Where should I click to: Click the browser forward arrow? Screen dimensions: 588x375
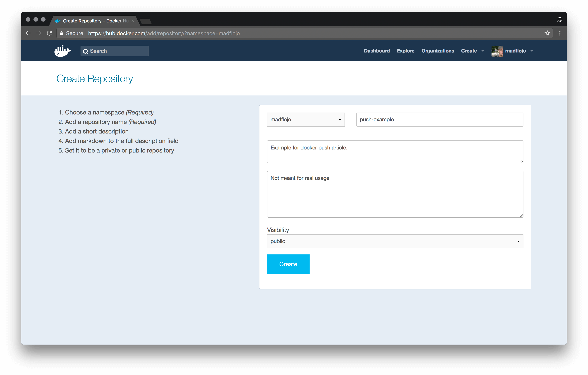click(x=39, y=33)
